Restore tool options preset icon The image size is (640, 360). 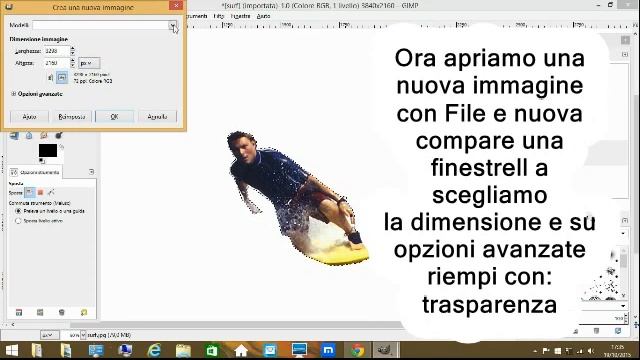point(40,312)
